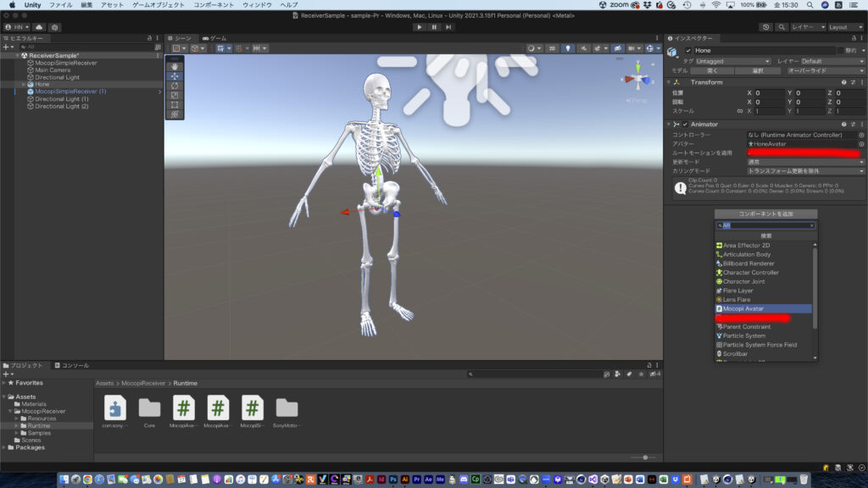
Task: Adjust the Project icon size slider
Action: [x=645, y=457]
